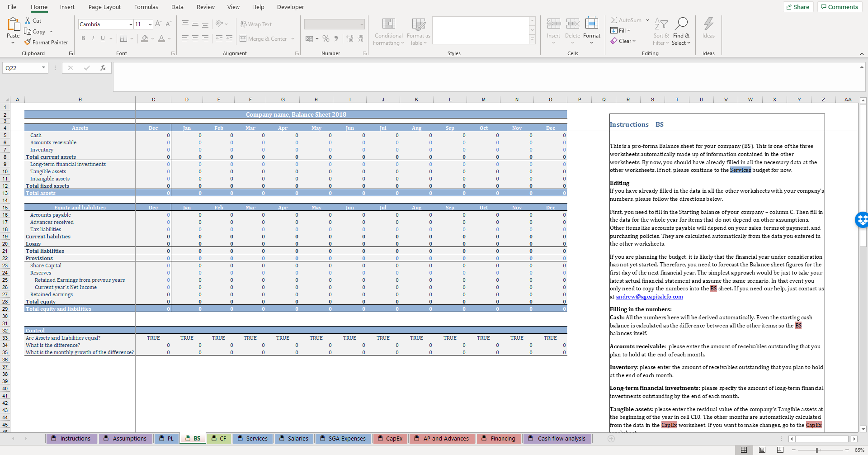This screenshot has width=868, height=455.
Task: Click the Paste clipboard icon
Action: pyautogui.click(x=13, y=24)
